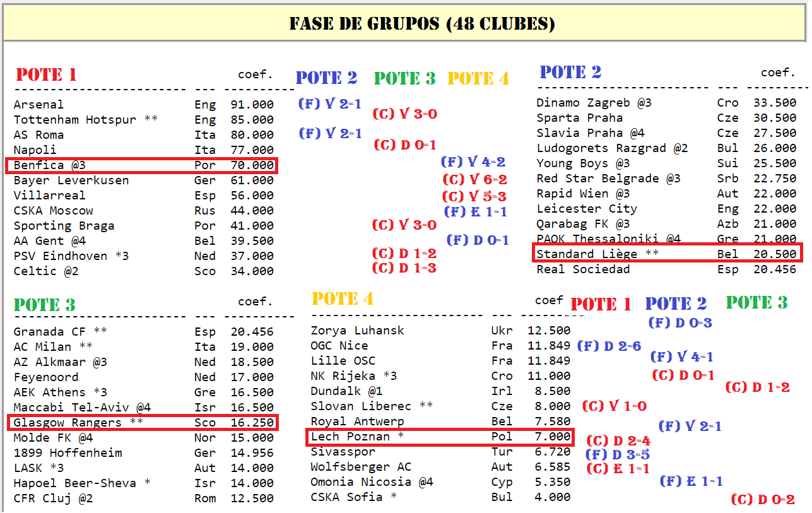Click the result "(C) V 6-2"

coord(474,180)
